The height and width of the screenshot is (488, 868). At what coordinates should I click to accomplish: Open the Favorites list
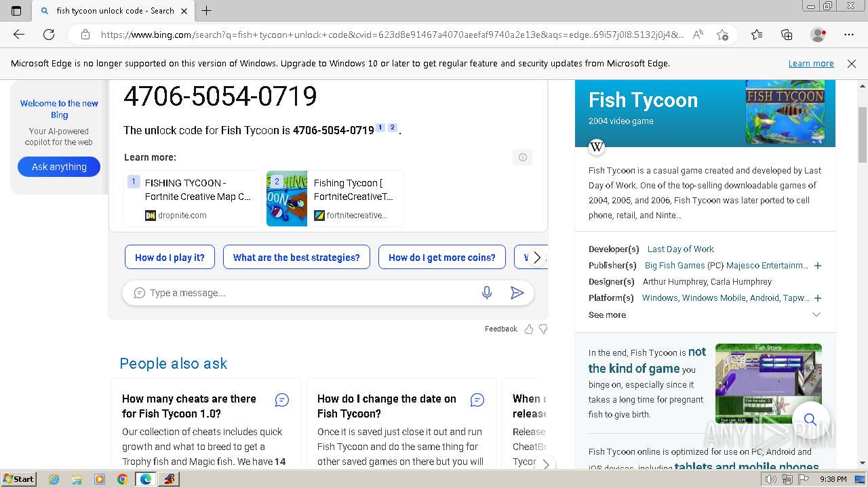(x=757, y=35)
